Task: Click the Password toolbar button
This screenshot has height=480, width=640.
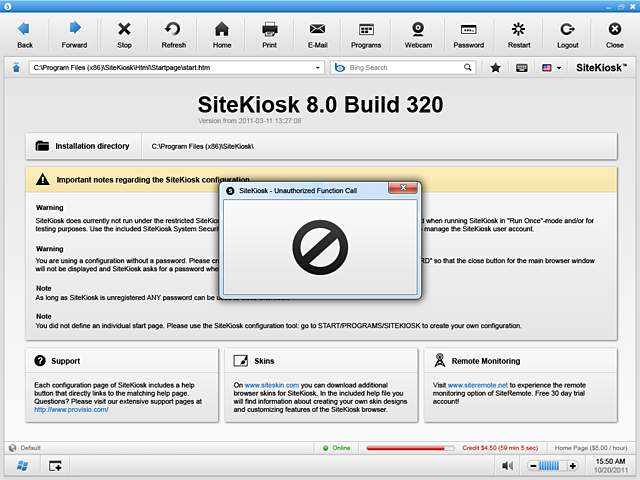Action: pyautogui.click(x=468, y=33)
